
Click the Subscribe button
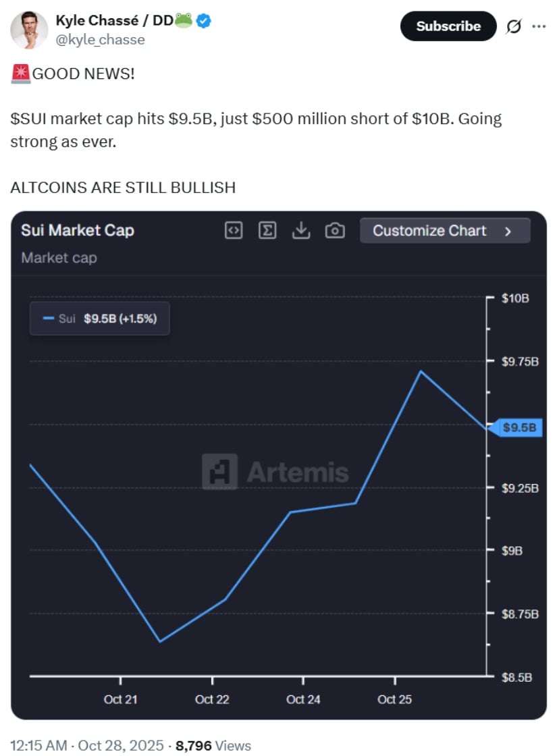448,26
